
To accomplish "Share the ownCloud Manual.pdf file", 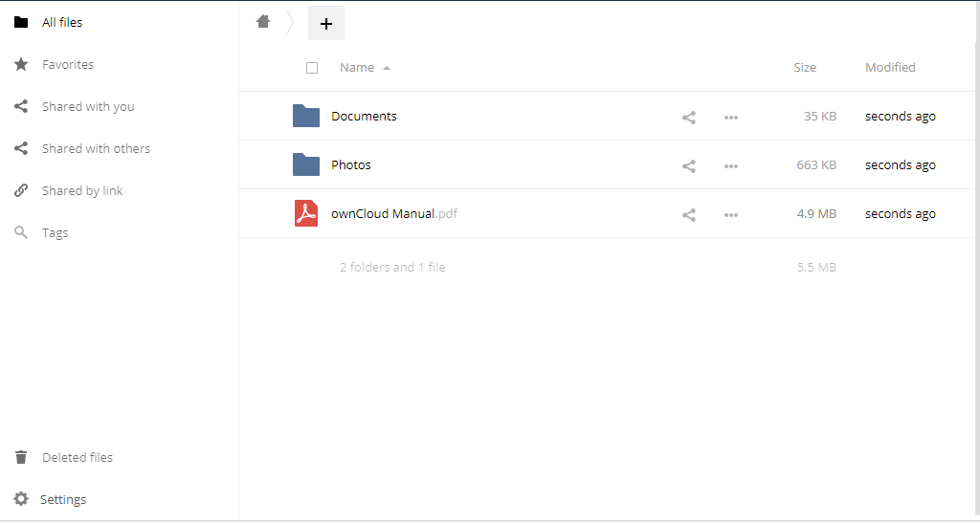I will pos(689,214).
